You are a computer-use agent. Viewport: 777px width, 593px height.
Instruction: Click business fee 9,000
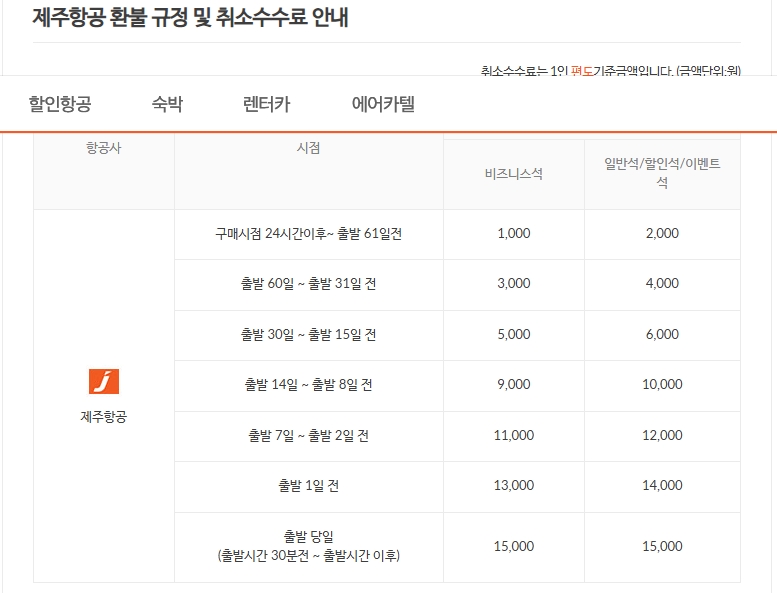[513, 384]
